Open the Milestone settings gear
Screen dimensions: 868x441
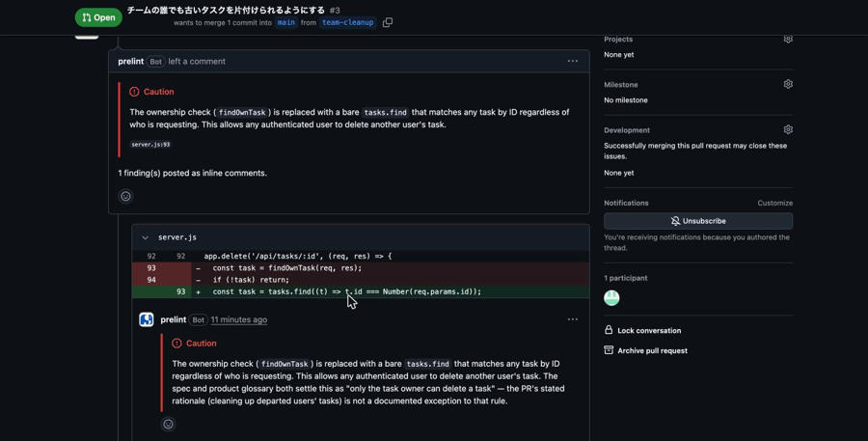click(788, 84)
